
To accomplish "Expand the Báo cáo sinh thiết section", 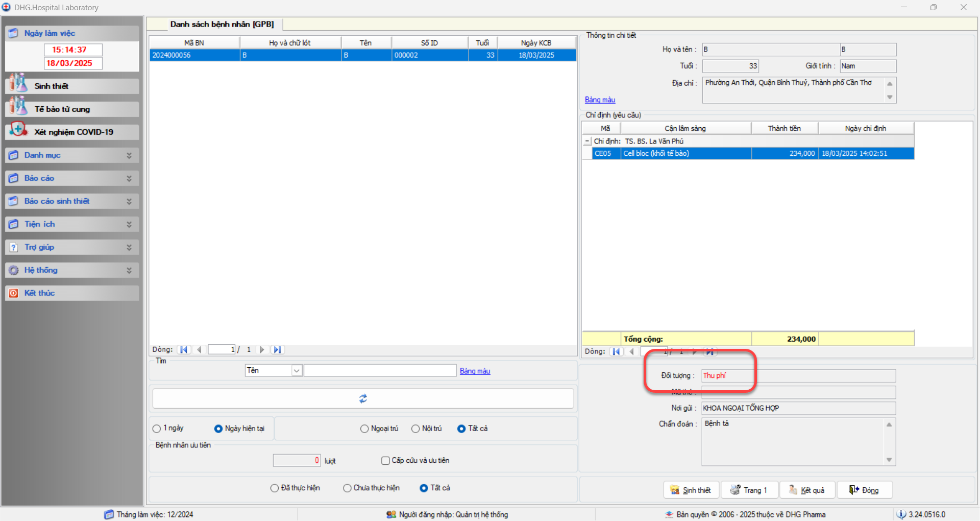I will pos(129,201).
